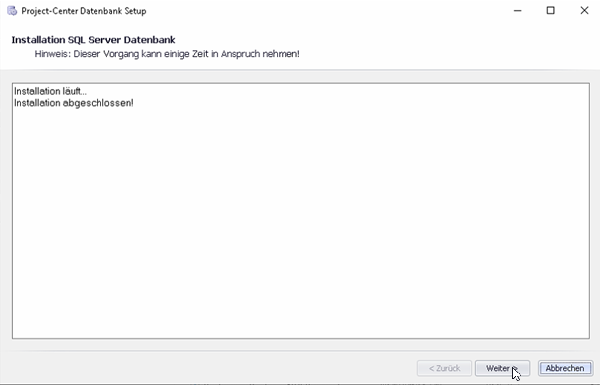Click the "Anspruch nehmen!" text in the hint

[260, 54]
